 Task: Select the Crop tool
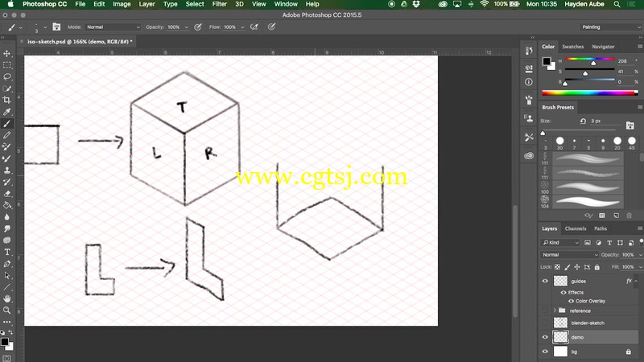point(7,100)
